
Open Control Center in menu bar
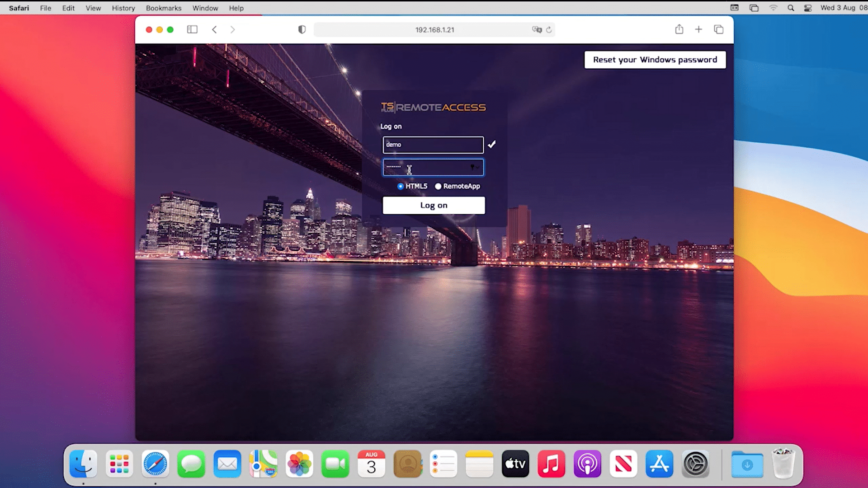coord(808,8)
